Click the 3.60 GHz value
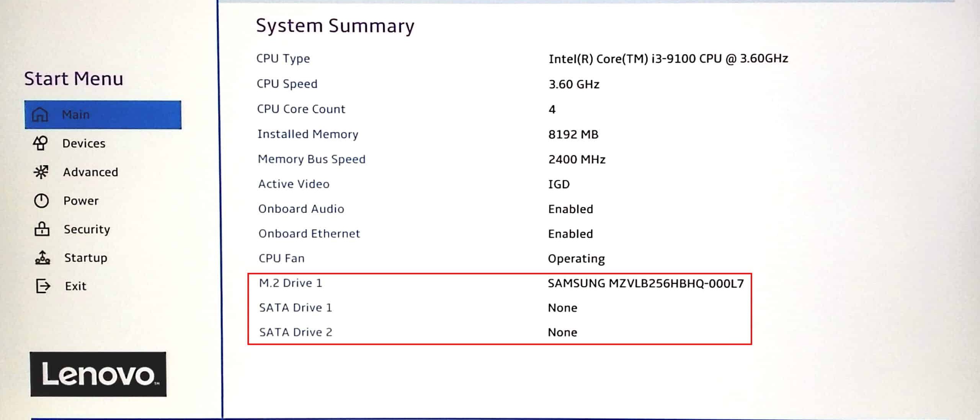The width and height of the screenshot is (980, 420). click(574, 84)
